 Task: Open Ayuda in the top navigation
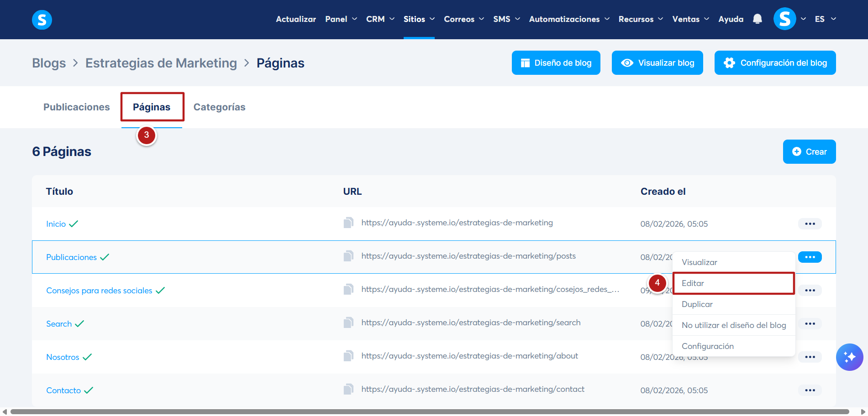pos(731,19)
